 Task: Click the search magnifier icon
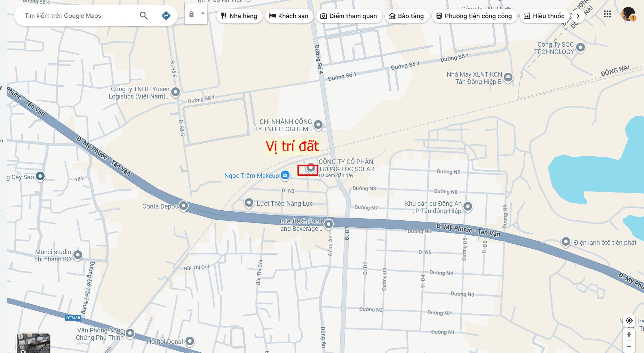pos(144,16)
